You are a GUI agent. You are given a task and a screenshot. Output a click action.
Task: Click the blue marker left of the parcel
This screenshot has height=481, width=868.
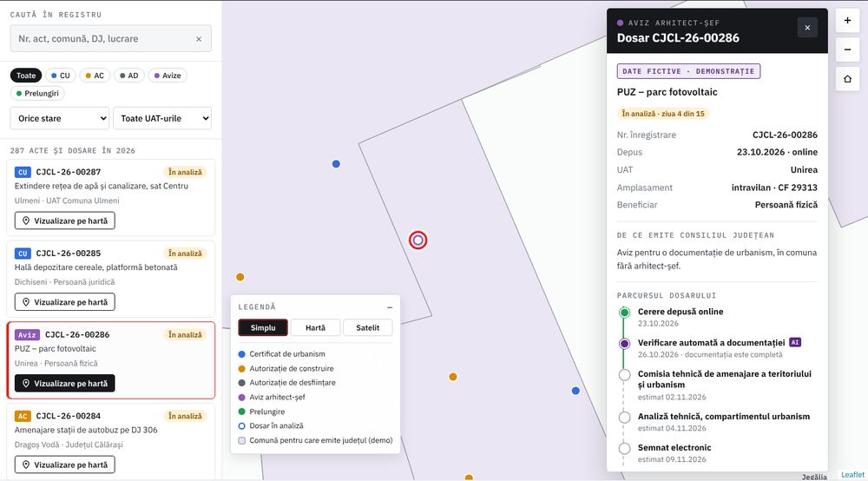tap(336, 164)
